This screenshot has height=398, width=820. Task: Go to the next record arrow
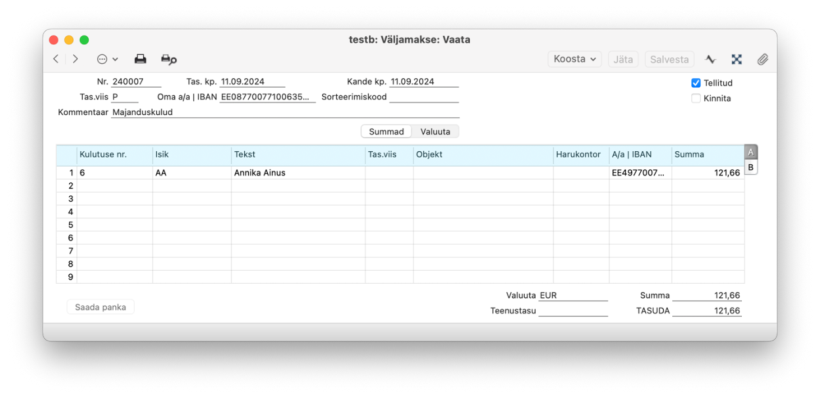[x=75, y=59]
